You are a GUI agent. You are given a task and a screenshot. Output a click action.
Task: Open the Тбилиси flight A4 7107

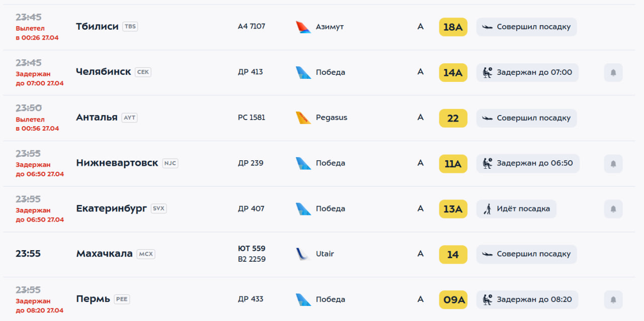coord(251,26)
